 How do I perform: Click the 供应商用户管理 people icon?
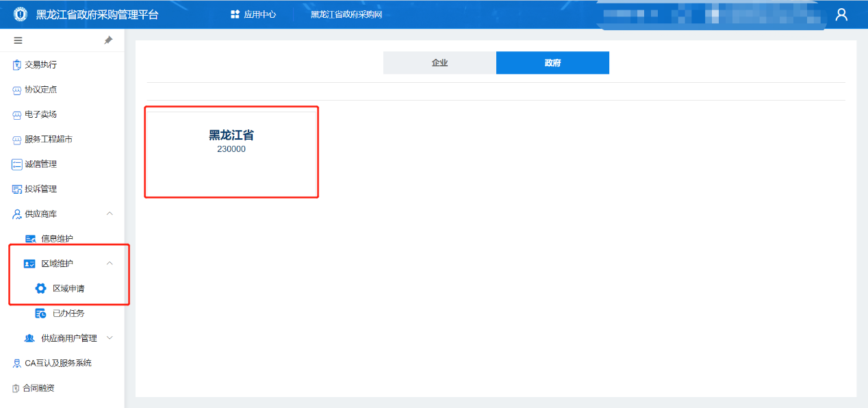(29, 338)
